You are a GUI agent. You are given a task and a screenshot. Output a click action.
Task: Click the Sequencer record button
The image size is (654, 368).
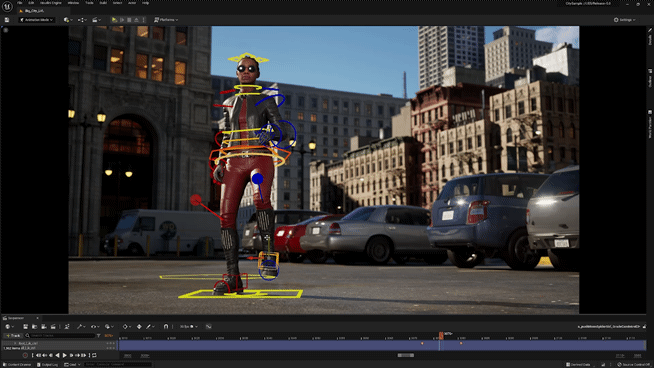coord(25,355)
